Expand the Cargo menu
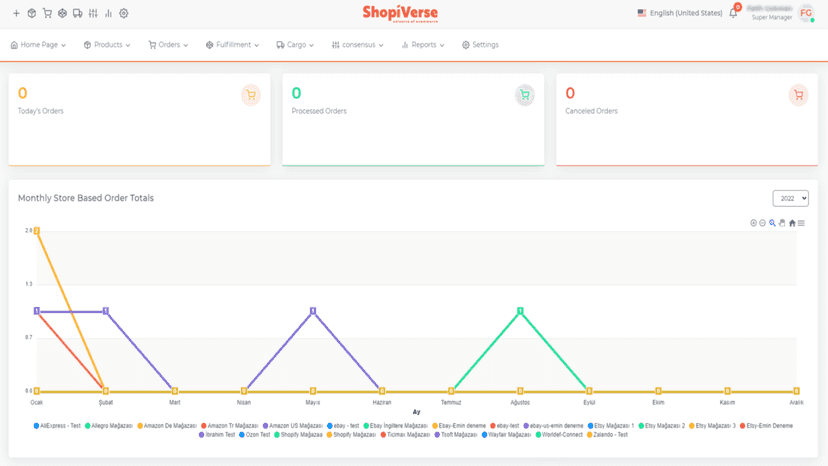This screenshot has width=828, height=466. 295,45
